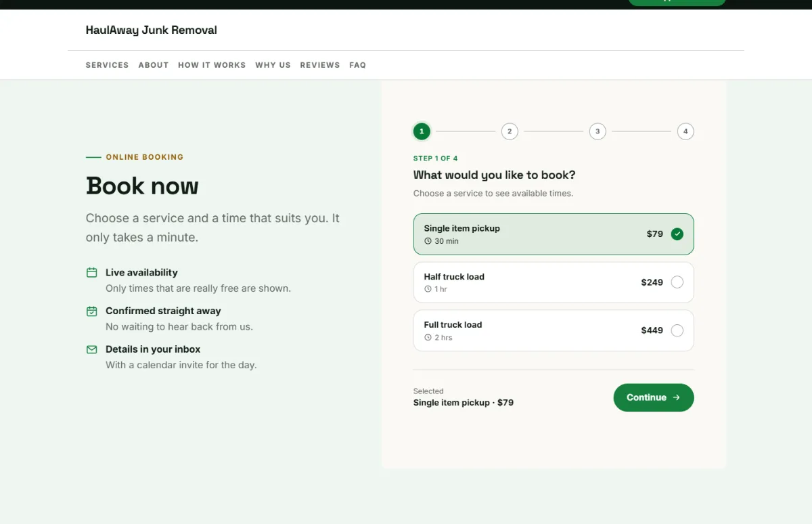Click the envelope icon beside Details in your inbox
Screen dimensions: 812x524
point(92,349)
